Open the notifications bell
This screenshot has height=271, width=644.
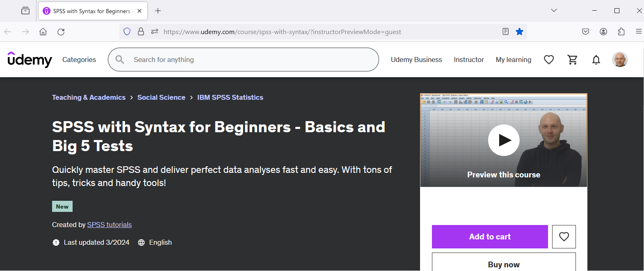pyautogui.click(x=596, y=60)
